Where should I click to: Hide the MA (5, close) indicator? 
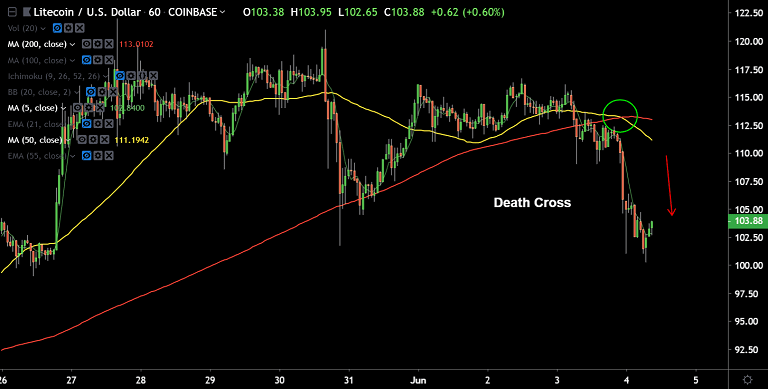pyautogui.click(x=77, y=108)
